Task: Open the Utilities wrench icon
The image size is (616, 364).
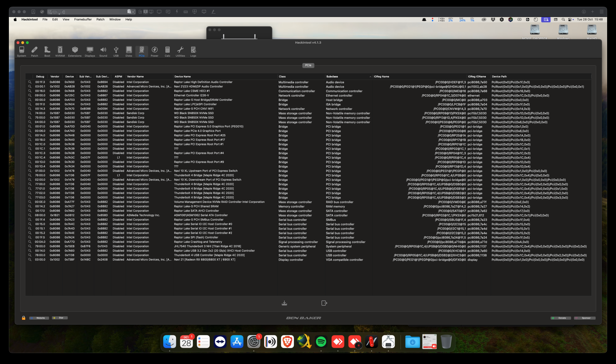Action: [180, 51]
